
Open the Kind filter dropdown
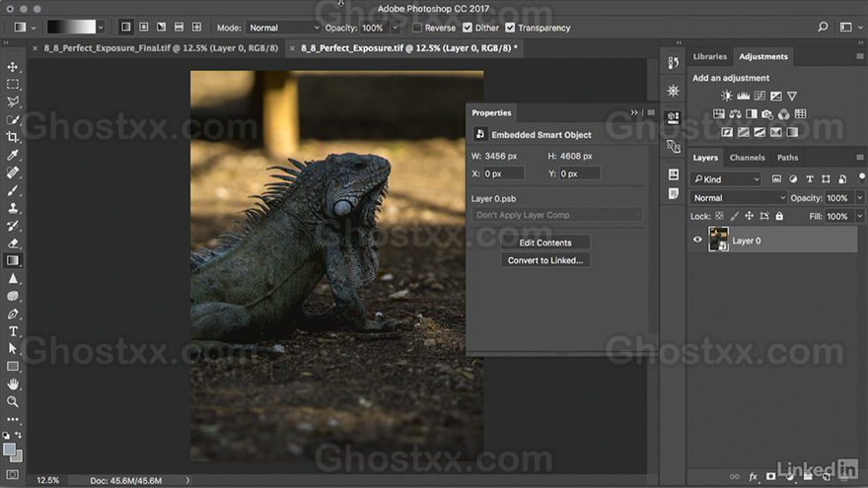tap(726, 179)
